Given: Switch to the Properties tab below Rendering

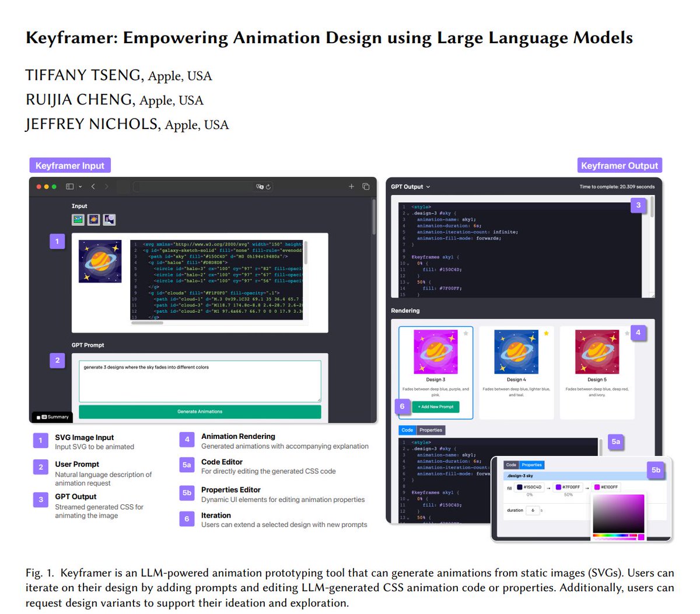Looking at the screenshot, I should pyautogui.click(x=430, y=430).
